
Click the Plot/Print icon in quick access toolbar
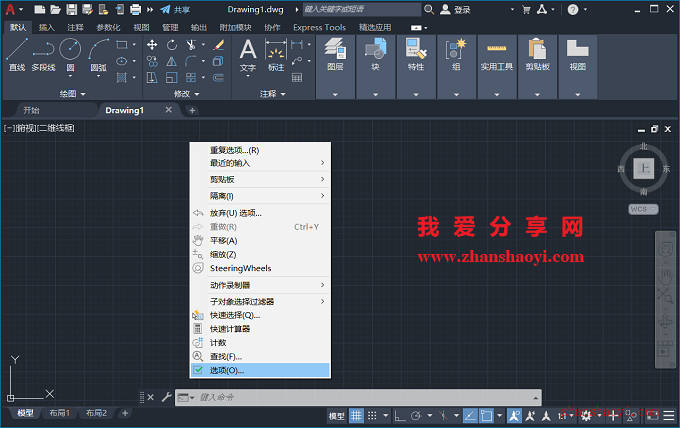tap(136, 9)
